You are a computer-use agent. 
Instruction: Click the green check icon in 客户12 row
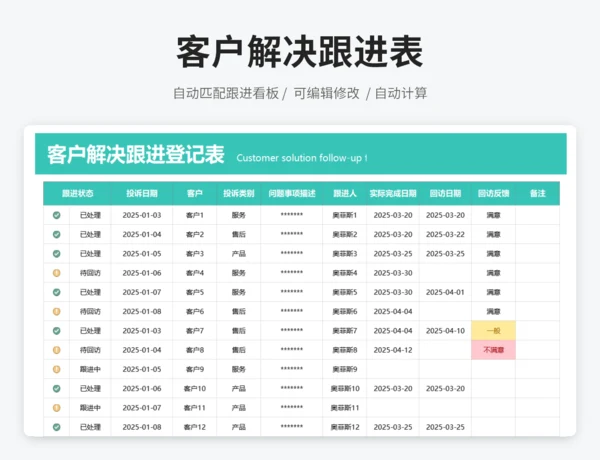pos(56,427)
